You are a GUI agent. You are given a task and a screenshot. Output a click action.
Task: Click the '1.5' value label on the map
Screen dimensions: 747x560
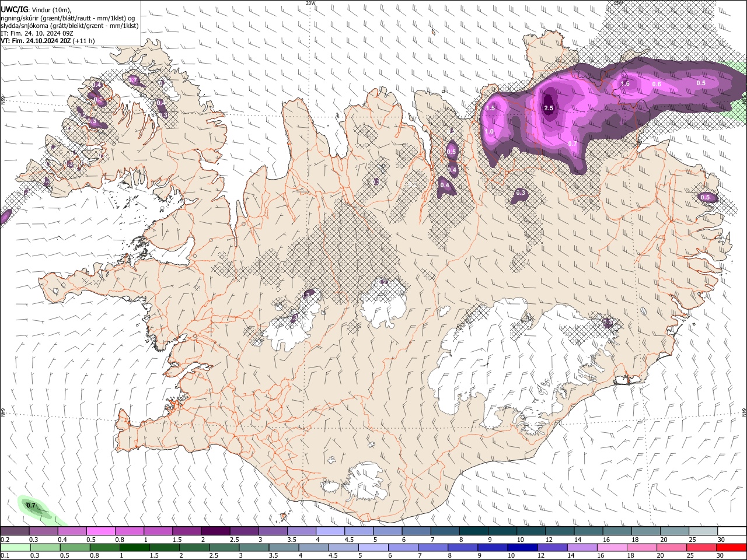[490, 108]
